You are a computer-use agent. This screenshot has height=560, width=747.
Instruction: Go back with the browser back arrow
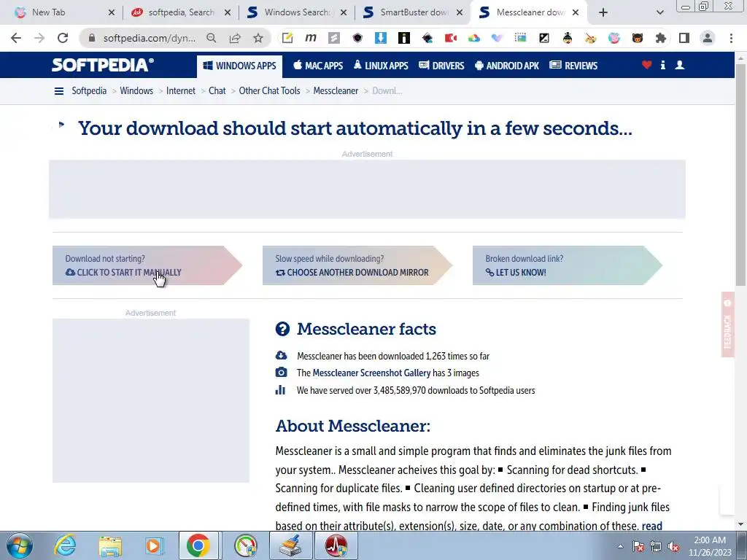point(16,38)
